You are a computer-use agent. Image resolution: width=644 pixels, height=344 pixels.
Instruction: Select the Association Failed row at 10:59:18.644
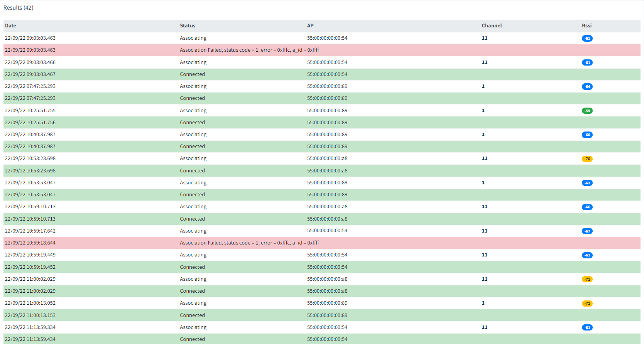click(249, 243)
